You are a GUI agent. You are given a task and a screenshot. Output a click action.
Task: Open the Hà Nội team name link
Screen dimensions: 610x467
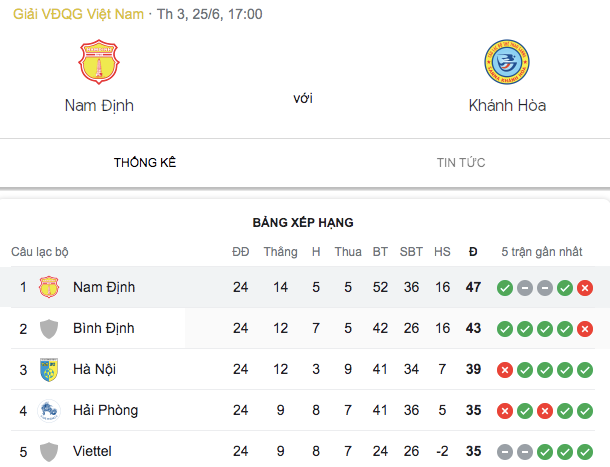[x=94, y=370]
